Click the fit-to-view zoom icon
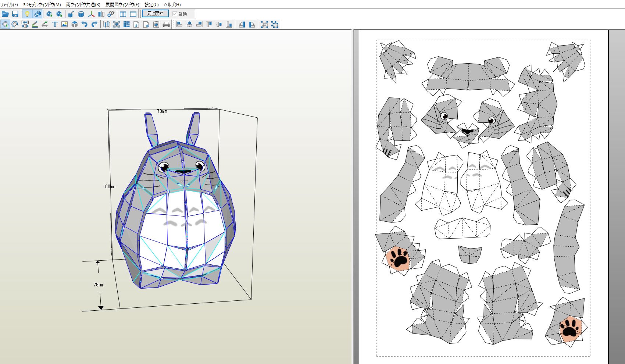 [x=117, y=24]
